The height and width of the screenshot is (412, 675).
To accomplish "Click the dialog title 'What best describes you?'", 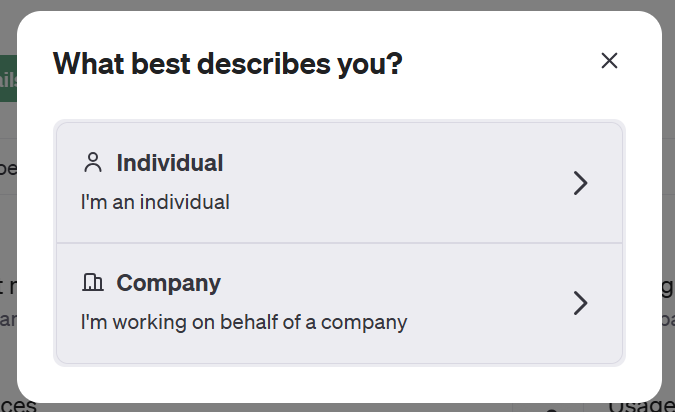I will click(x=228, y=64).
